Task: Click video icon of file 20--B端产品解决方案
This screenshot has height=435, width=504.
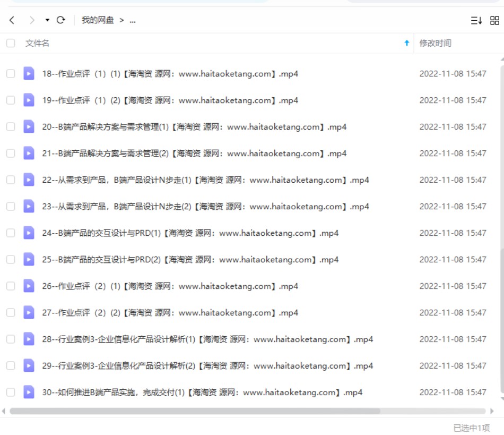Action: 29,127
